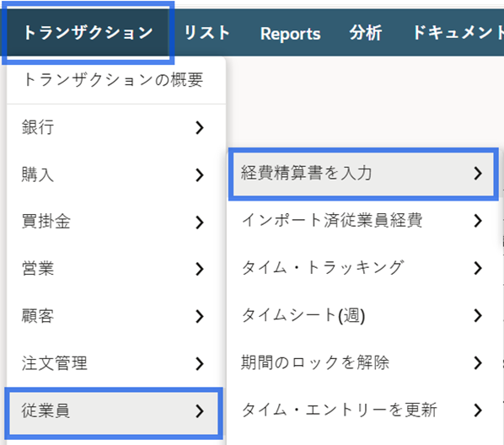
Task: Expand the 顧客 submenu chevron
Action: 200,316
